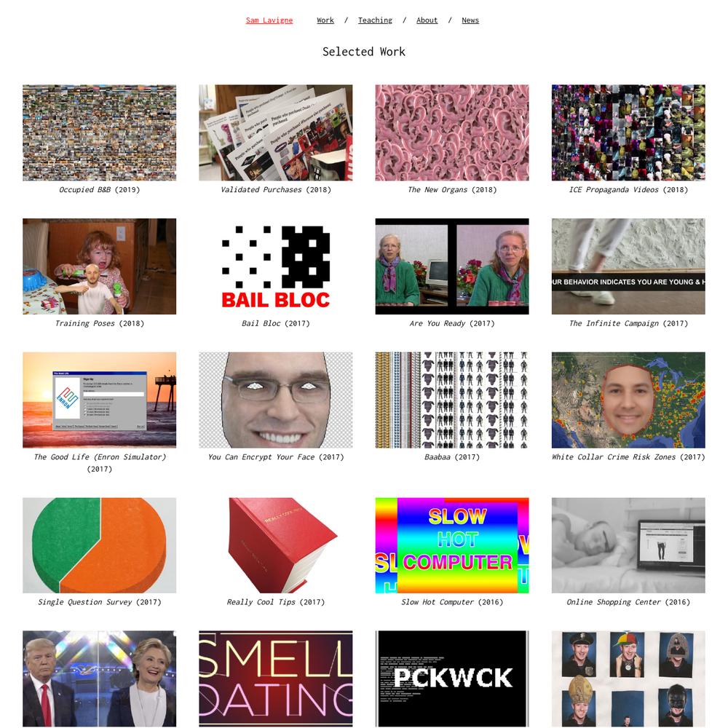The width and height of the screenshot is (728, 728).
Task: Open ICE Propaganda Videos thumbnail
Action: click(629, 132)
